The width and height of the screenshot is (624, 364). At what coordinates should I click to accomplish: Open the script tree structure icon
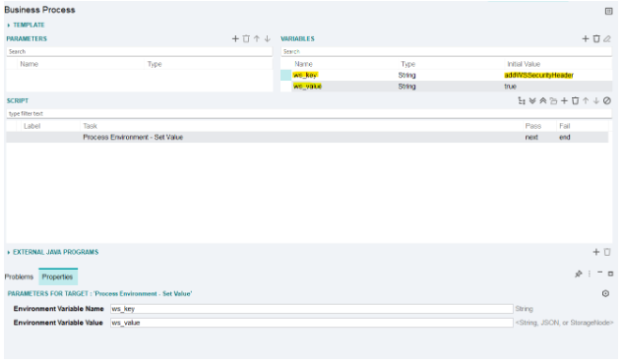pos(522,100)
